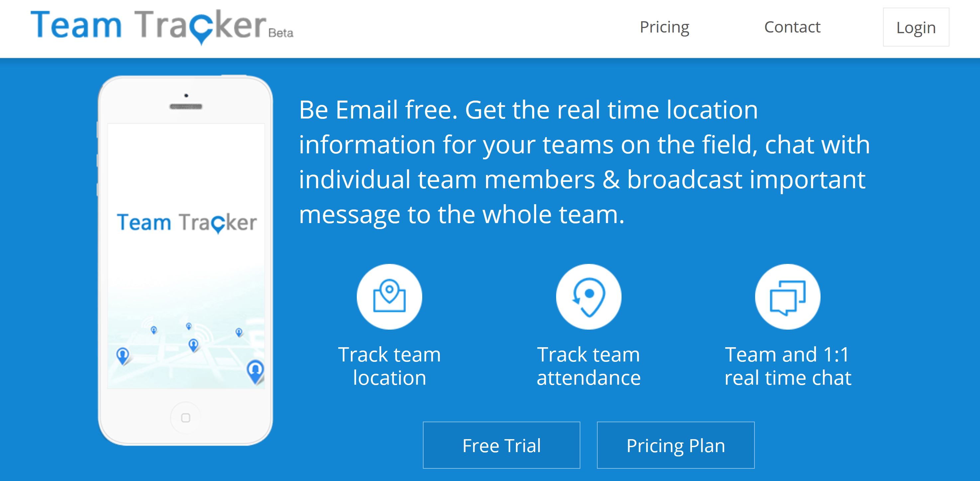This screenshot has width=980, height=481.
Task: Click the 'Beta' tag beside the logo
Action: click(281, 34)
